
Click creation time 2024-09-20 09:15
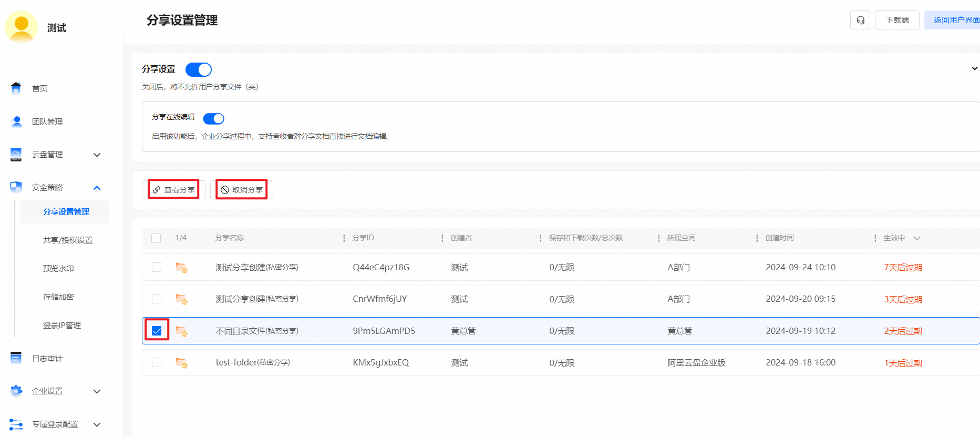coord(800,299)
